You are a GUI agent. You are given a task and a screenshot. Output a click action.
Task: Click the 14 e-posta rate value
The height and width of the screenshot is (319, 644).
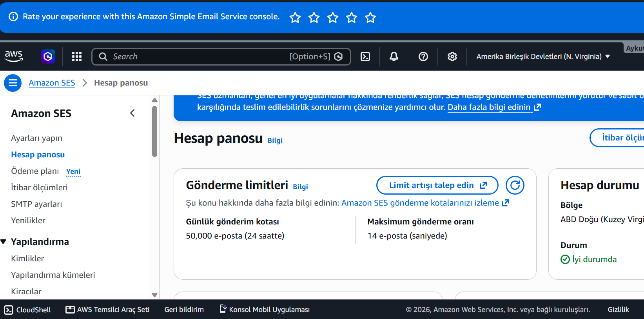pos(407,236)
